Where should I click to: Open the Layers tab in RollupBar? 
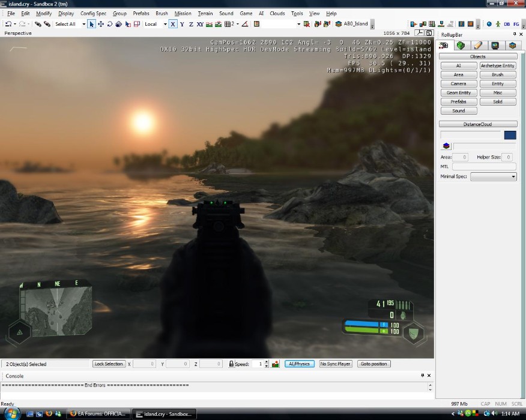(512, 45)
